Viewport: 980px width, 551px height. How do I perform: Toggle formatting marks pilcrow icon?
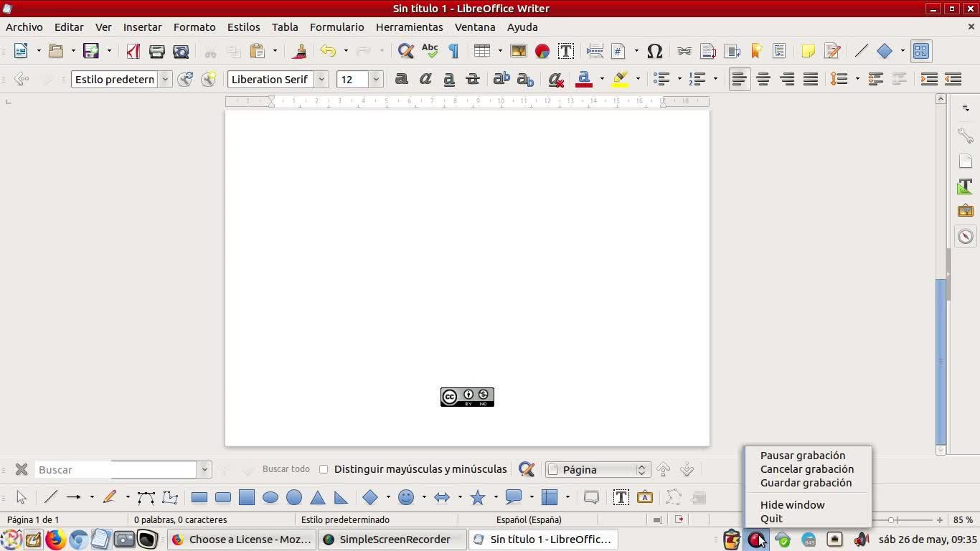(x=453, y=51)
